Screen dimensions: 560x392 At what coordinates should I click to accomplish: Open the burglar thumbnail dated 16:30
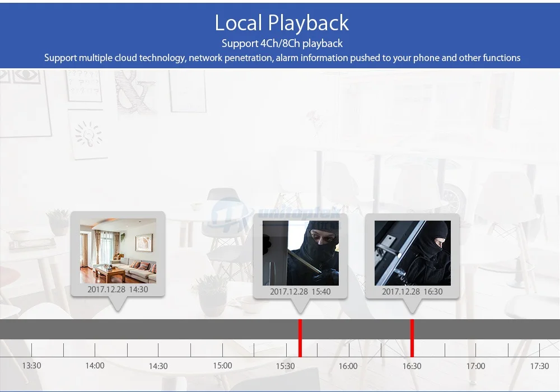click(413, 253)
